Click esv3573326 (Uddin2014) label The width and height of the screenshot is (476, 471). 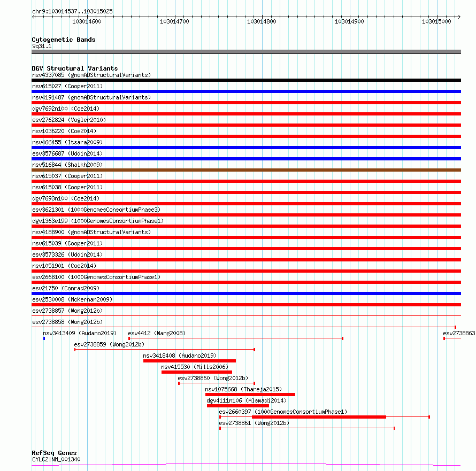(67, 254)
